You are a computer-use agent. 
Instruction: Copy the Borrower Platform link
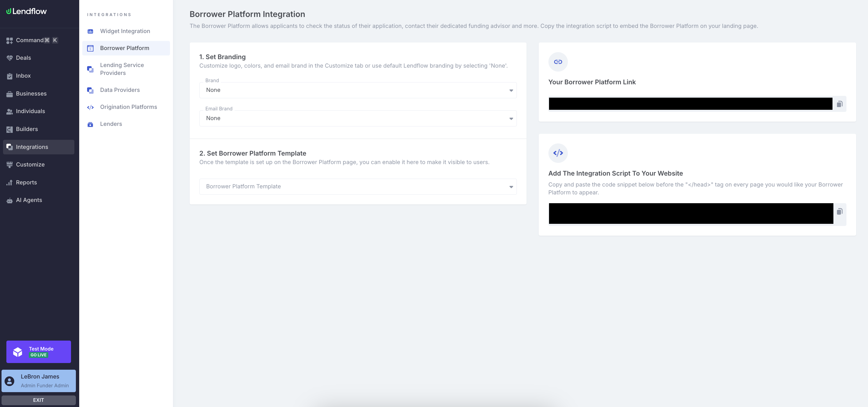pyautogui.click(x=839, y=104)
